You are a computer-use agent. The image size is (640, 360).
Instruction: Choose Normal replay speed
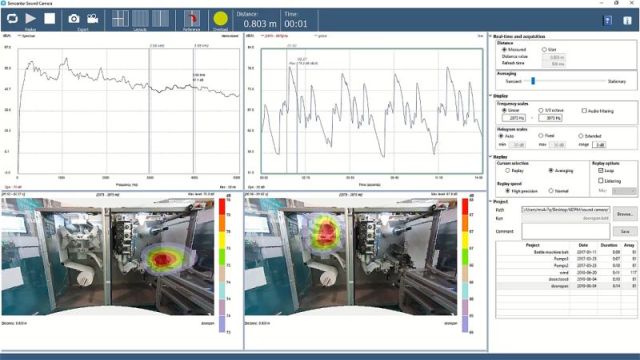[551, 191]
